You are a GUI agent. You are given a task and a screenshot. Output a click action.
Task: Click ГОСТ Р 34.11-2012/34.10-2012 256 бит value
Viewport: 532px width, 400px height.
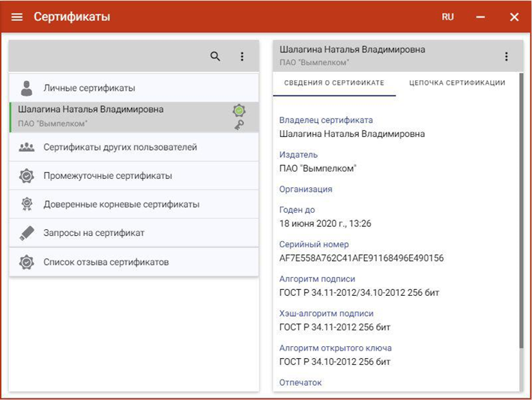[359, 293]
